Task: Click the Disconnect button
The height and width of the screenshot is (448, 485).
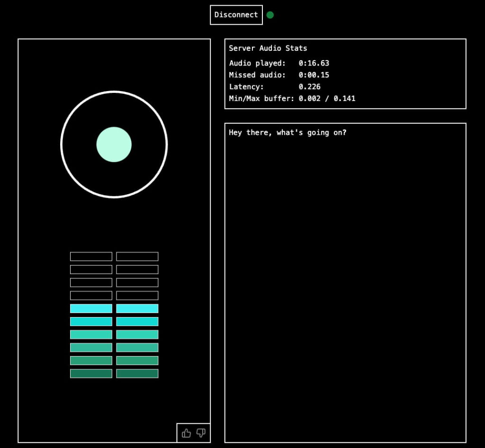Action: point(236,15)
